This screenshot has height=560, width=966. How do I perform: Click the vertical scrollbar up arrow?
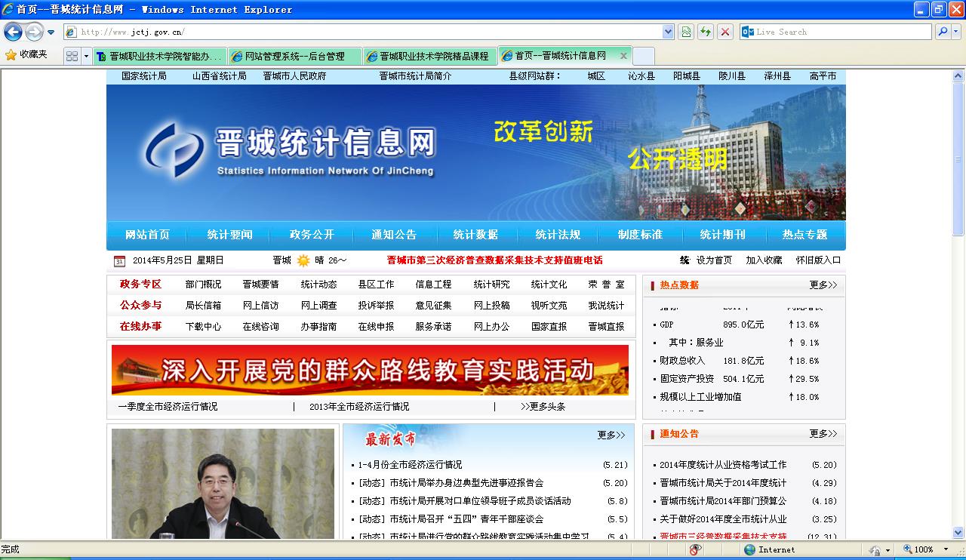click(x=958, y=75)
